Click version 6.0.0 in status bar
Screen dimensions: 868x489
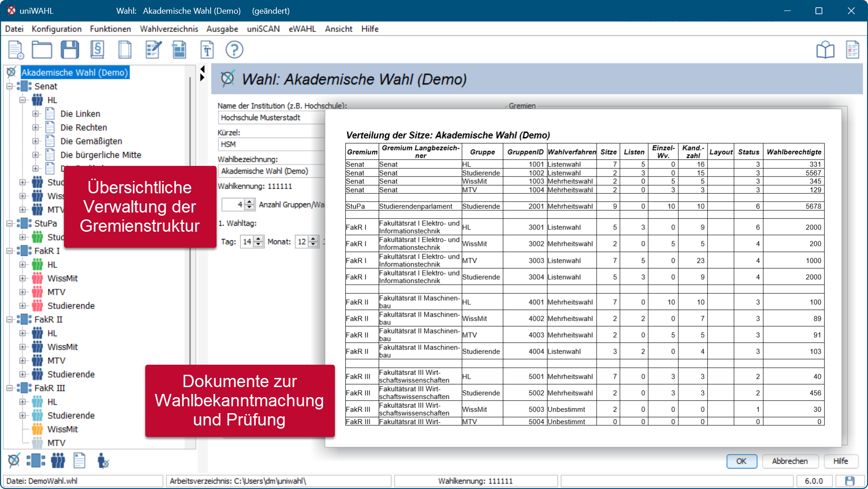point(814,481)
